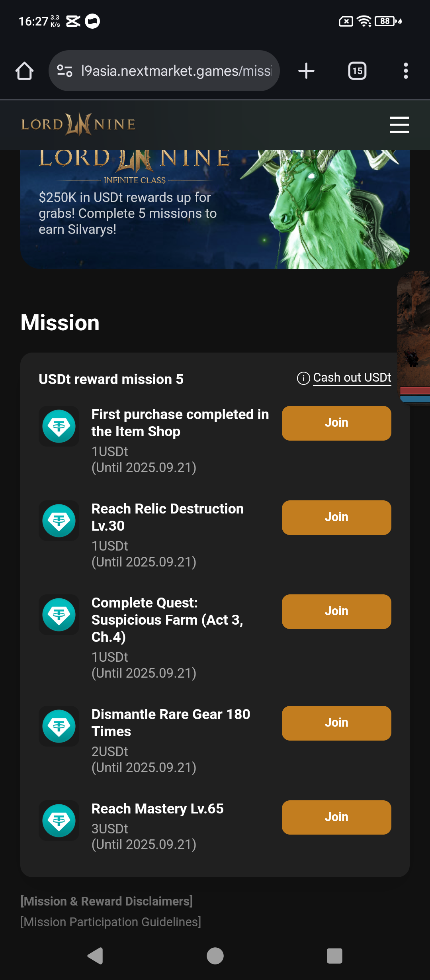430x980 pixels.
Task: Open the hamburger navigation menu
Action: click(x=399, y=125)
